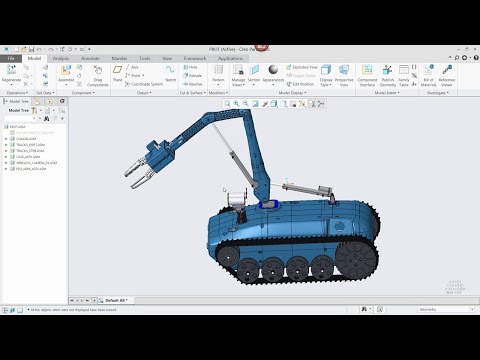Toggle Exploded View
Viewport: 480px width, 360px height.
(x=302, y=67)
